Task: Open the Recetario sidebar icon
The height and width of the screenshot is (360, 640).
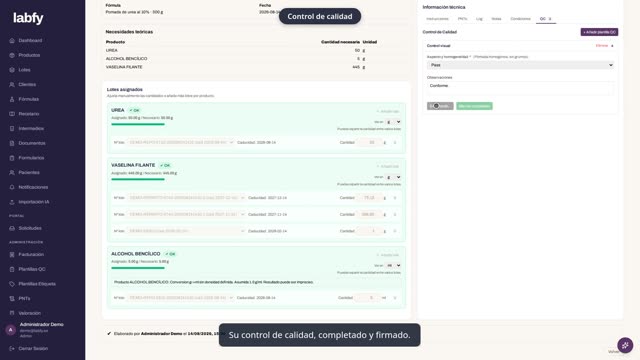Action: point(12,114)
